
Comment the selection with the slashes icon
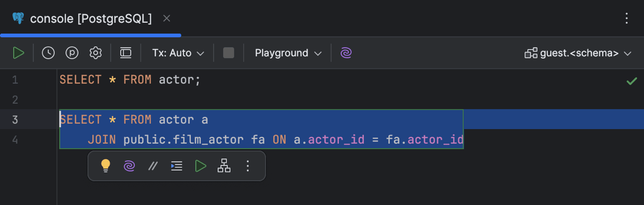tap(153, 166)
